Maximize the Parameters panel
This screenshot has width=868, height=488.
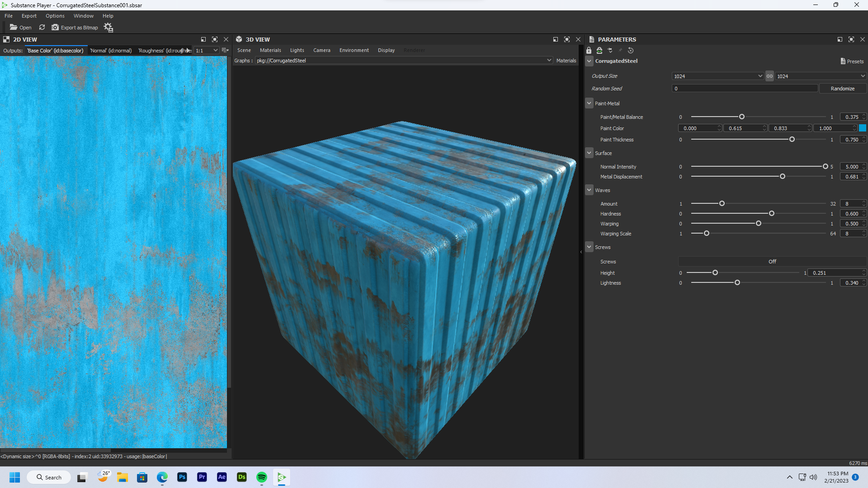coord(851,40)
